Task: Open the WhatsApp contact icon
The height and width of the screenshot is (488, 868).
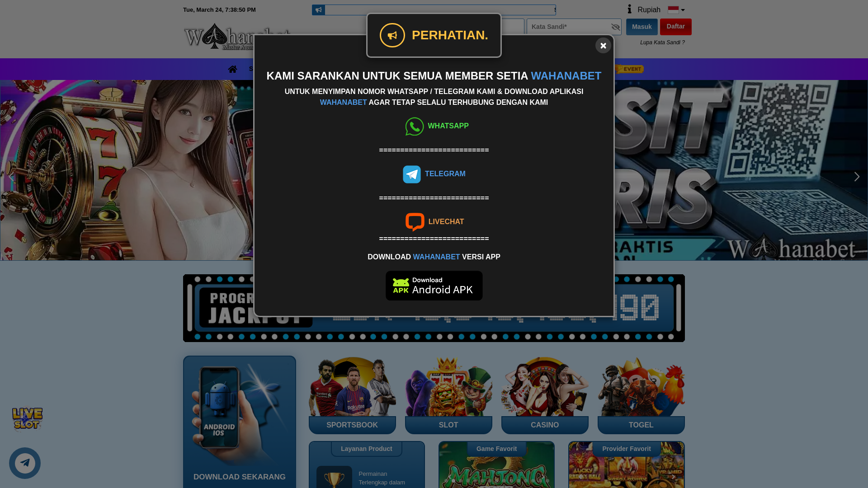Action: 415,127
